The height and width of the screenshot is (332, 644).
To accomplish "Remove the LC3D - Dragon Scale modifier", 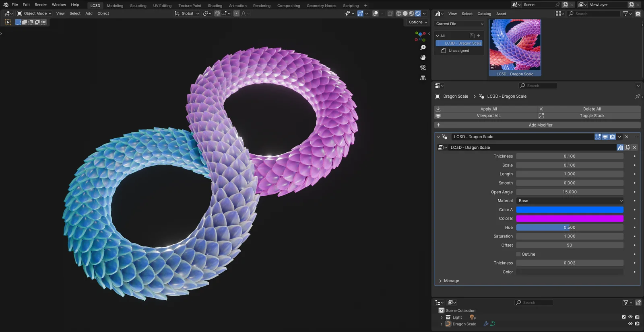I will click(627, 137).
